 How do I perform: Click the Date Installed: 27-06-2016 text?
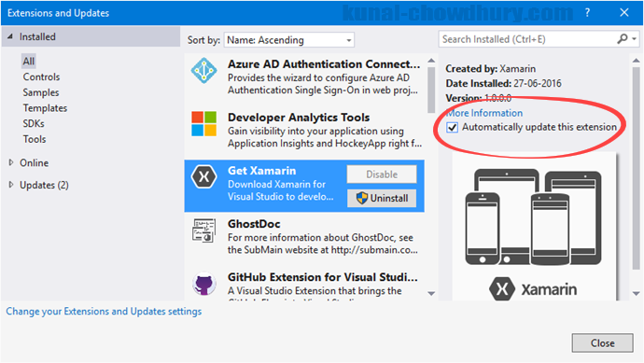click(x=503, y=83)
